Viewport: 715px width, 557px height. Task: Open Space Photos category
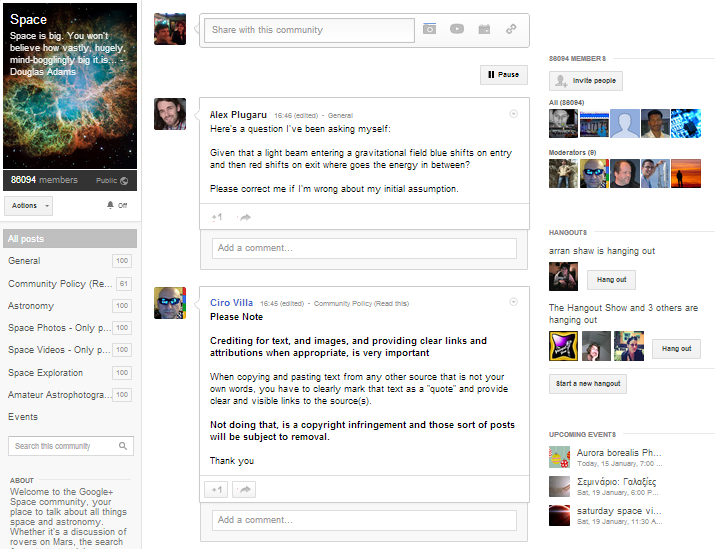tap(70, 328)
